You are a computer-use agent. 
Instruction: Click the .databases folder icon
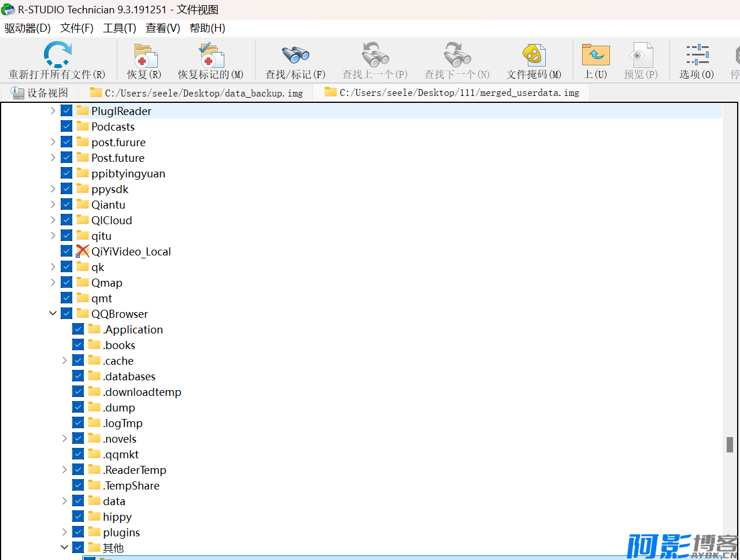[94, 376]
